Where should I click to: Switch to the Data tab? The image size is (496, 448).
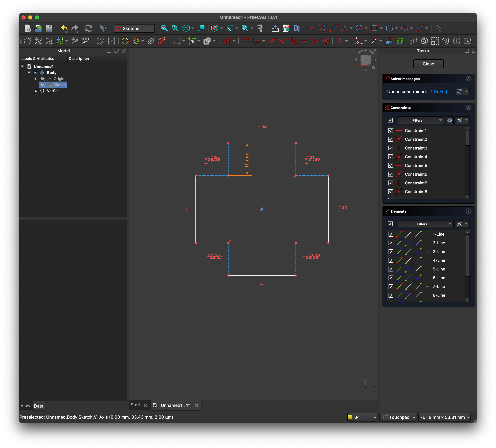(x=39, y=406)
